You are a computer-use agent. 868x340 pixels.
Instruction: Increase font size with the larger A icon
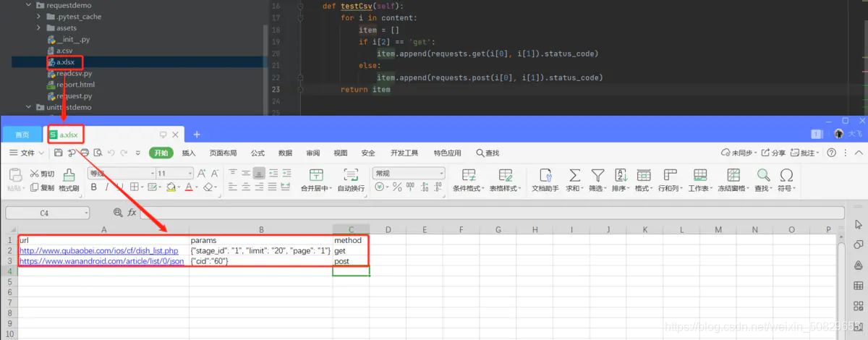[202, 174]
